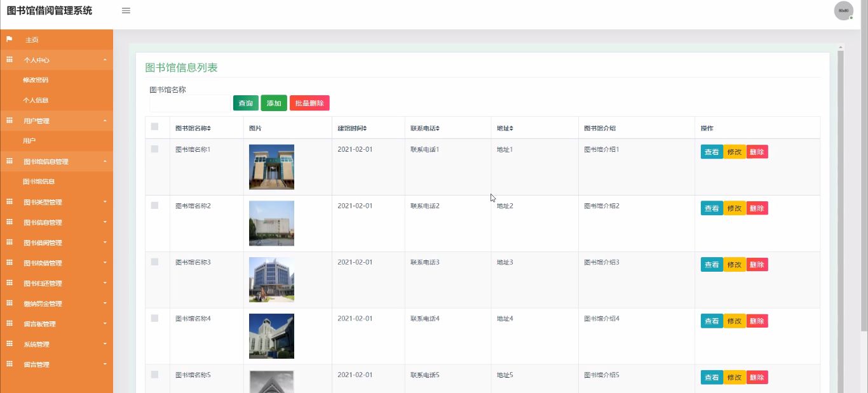Click the grid icon beside 图书归还管理
The width and height of the screenshot is (868, 393).
pyautogui.click(x=10, y=283)
